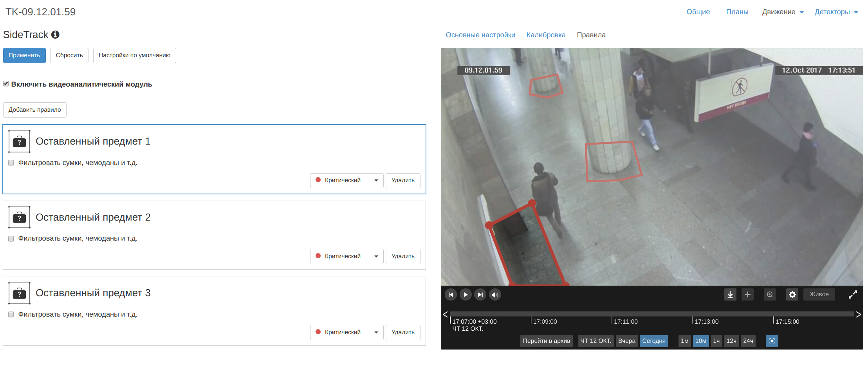Click the abandoned item icon for rule 1
The image size is (868, 384).
tap(19, 141)
